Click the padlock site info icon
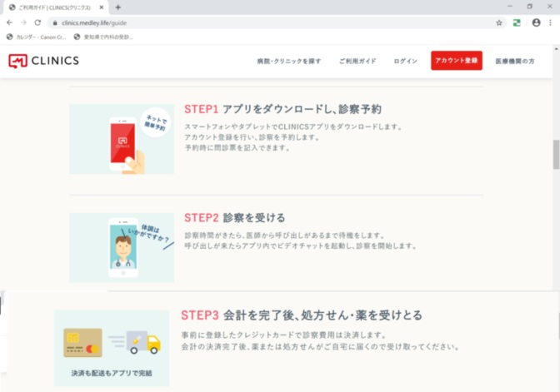The width and height of the screenshot is (560, 392). point(55,22)
